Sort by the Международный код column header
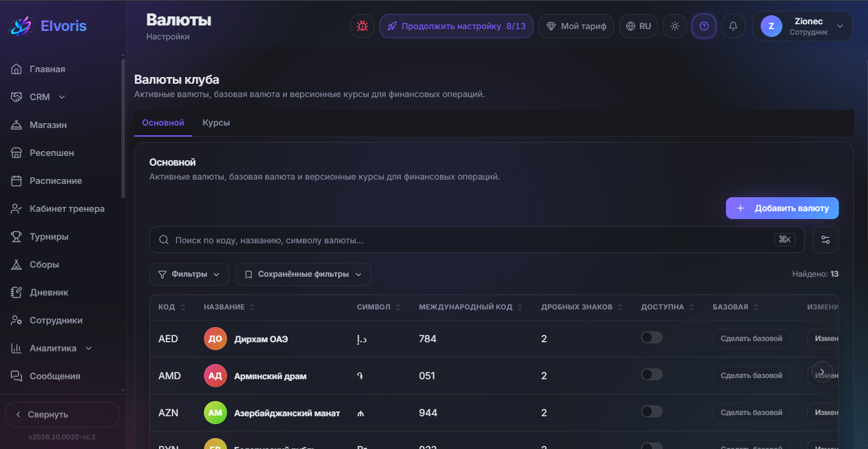 471,307
